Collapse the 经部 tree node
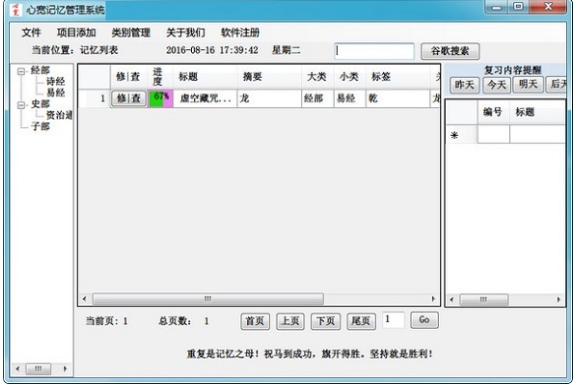This screenshot has width=577, height=385. [x=22, y=71]
